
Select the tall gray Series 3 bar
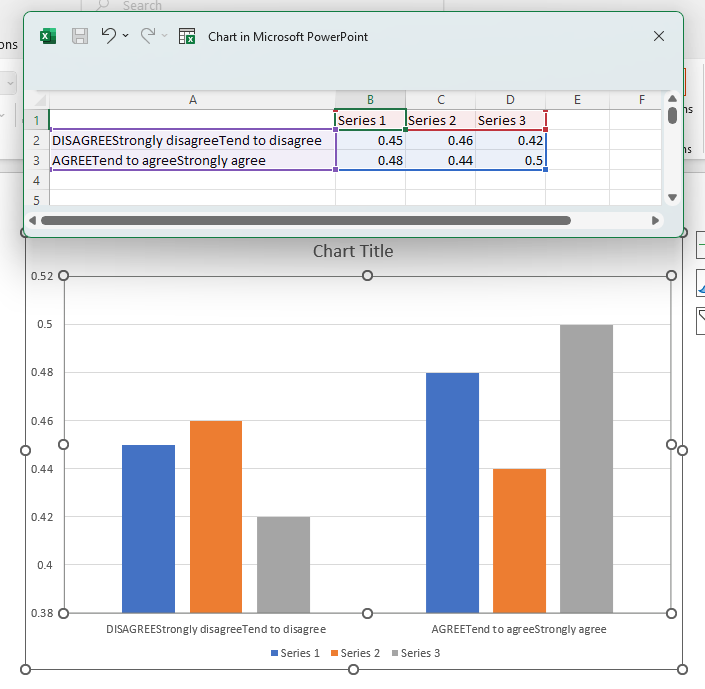586,468
